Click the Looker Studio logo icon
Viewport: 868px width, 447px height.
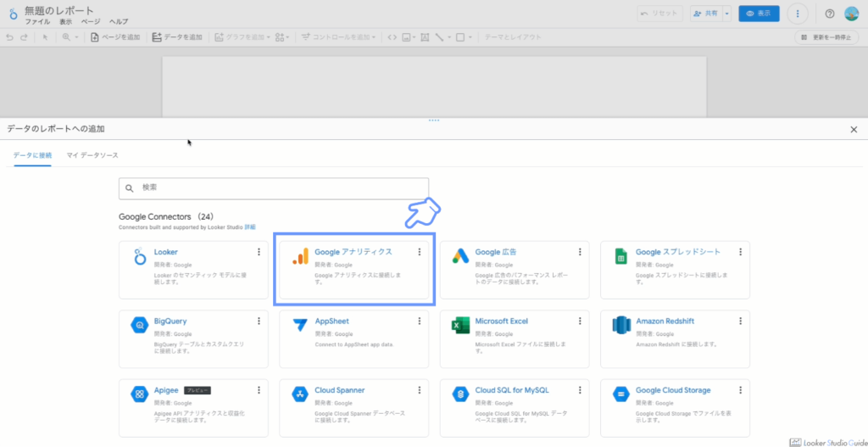pyautogui.click(x=13, y=14)
